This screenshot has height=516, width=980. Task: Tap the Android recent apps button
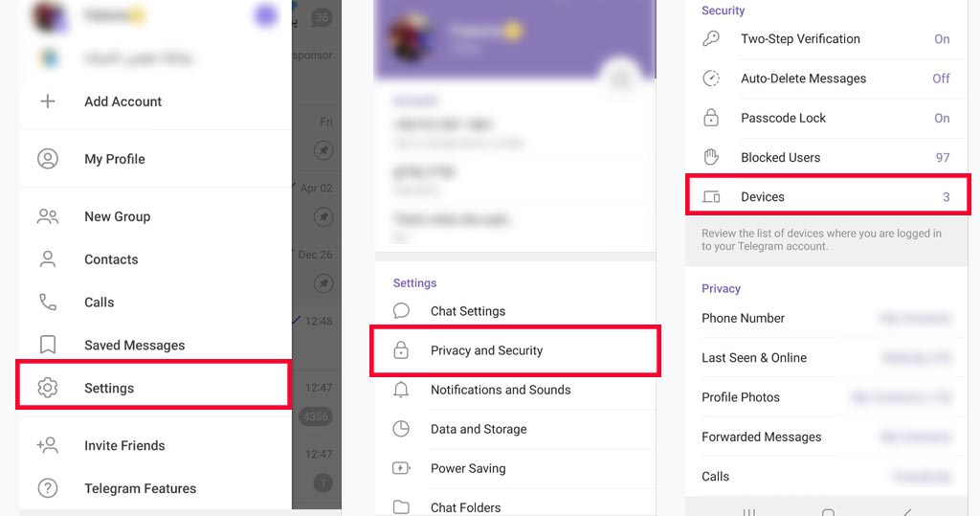click(x=749, y=512)
